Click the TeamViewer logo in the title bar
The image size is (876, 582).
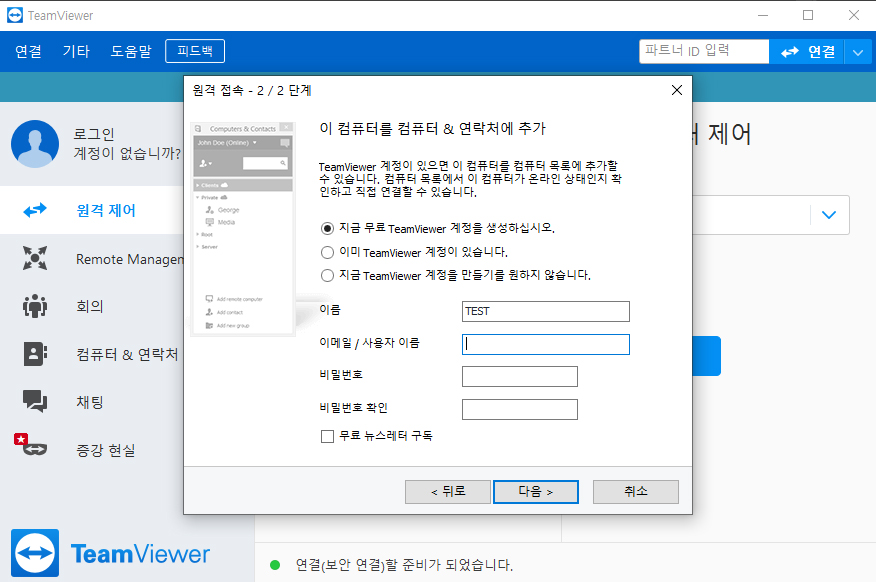[15, 15]
